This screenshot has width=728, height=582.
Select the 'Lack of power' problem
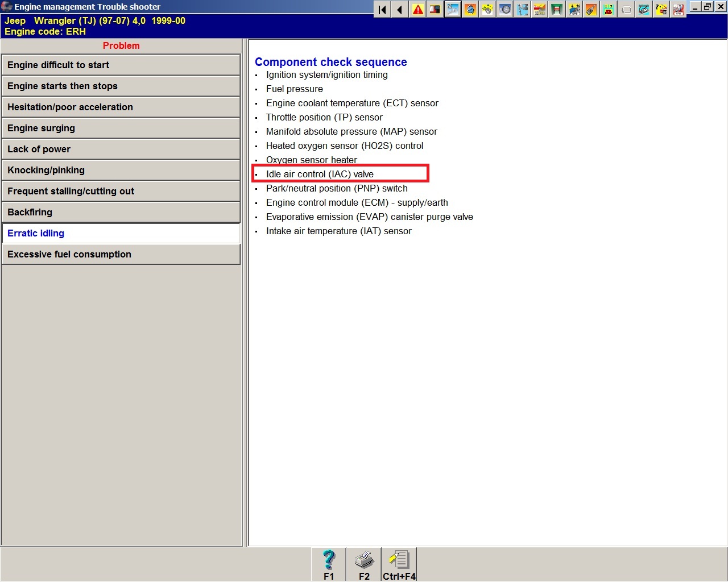tap(121, 149)
